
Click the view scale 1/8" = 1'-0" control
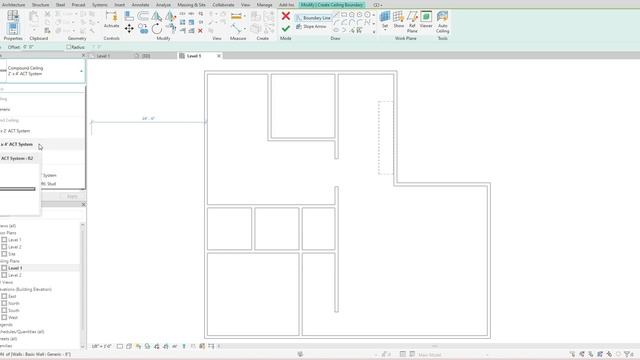click(101, 346)
